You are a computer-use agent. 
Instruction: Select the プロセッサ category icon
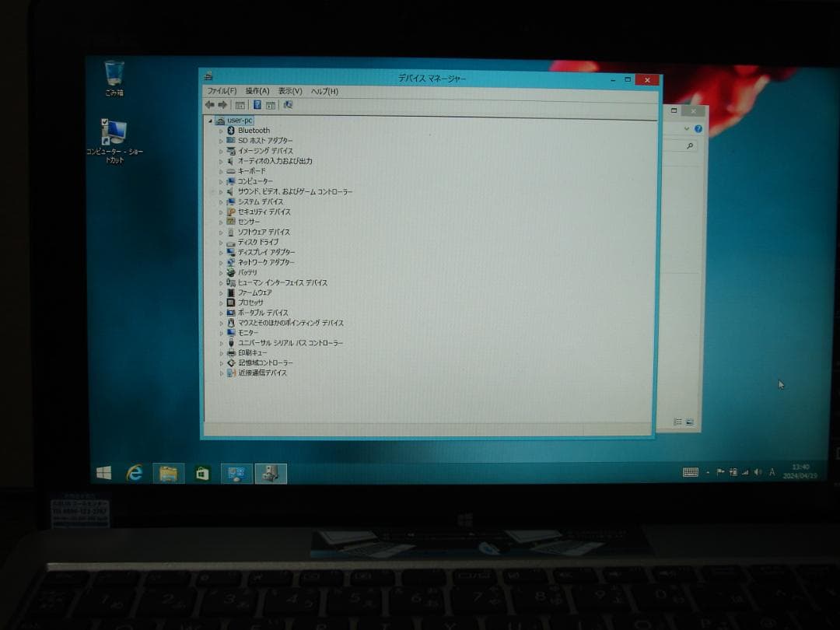231,303
